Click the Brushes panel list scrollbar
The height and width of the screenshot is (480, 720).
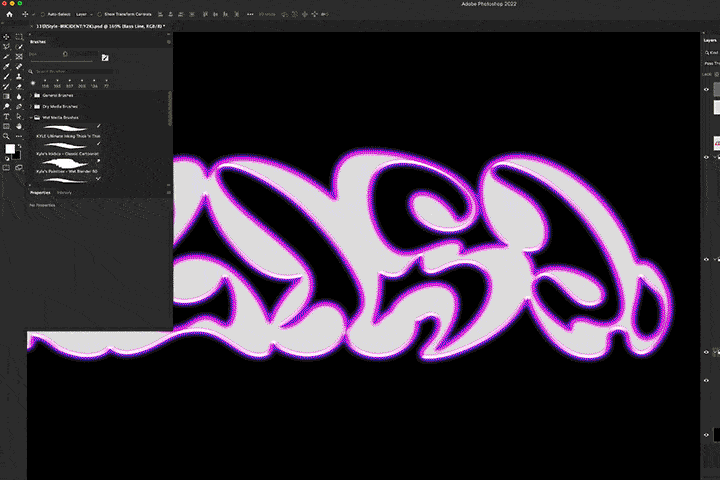click(x=170, y=108)
